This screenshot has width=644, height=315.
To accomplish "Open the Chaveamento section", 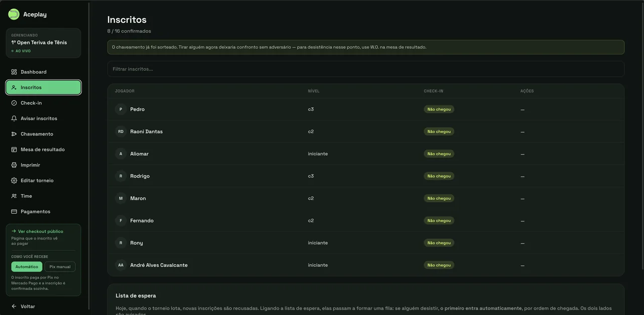I will click(x=43, y=134).
